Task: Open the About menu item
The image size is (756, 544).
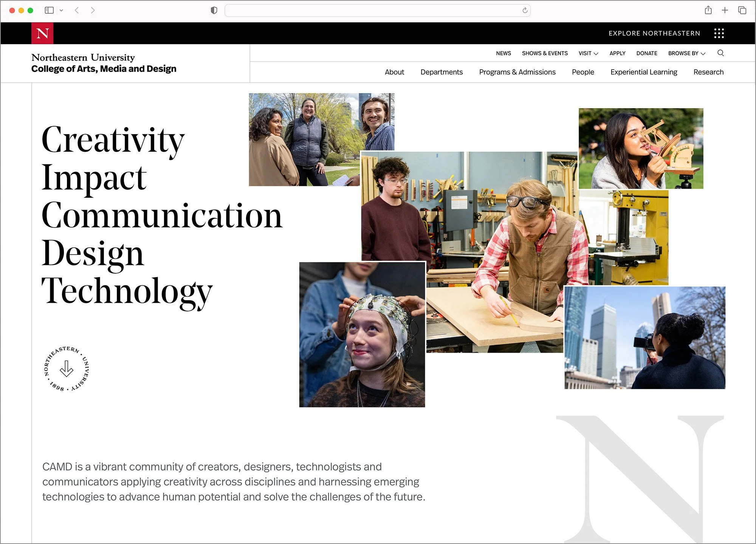Action: [394, 72]
